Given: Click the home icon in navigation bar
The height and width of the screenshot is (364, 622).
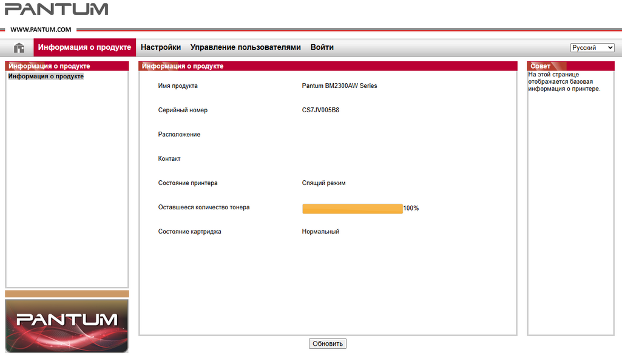Looking at the screenshot, I should pos(19,47).
